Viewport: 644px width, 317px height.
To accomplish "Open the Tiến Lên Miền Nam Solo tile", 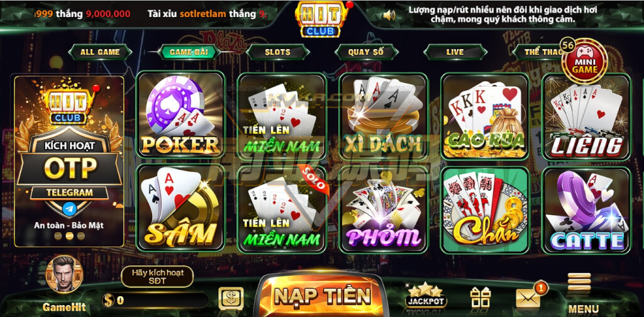I will tap(282, 209).
